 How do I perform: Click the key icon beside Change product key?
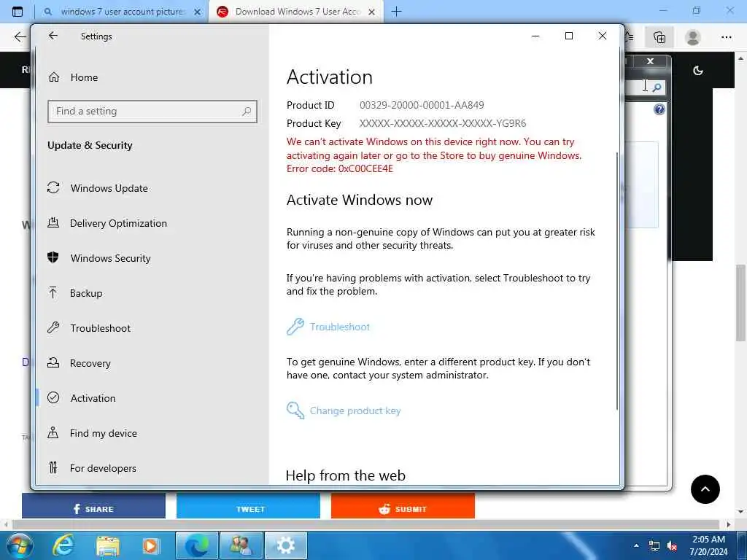295,410
